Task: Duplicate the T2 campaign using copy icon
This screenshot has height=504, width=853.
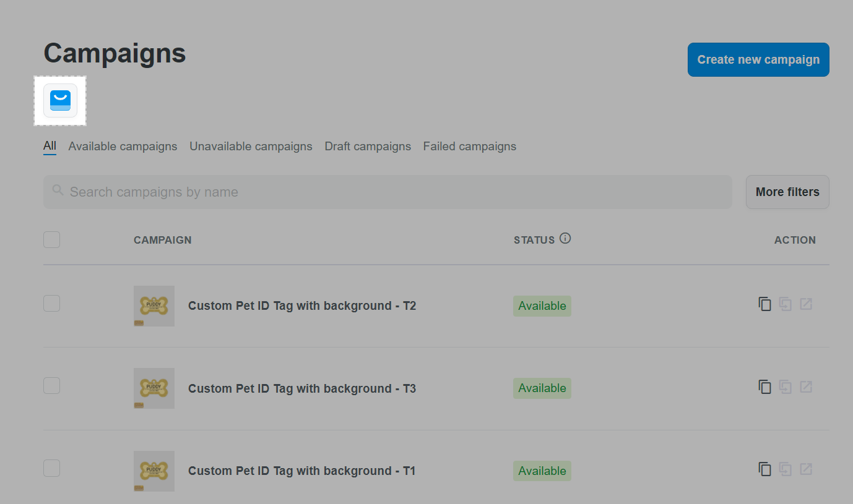Action: [x=765, y=304]
